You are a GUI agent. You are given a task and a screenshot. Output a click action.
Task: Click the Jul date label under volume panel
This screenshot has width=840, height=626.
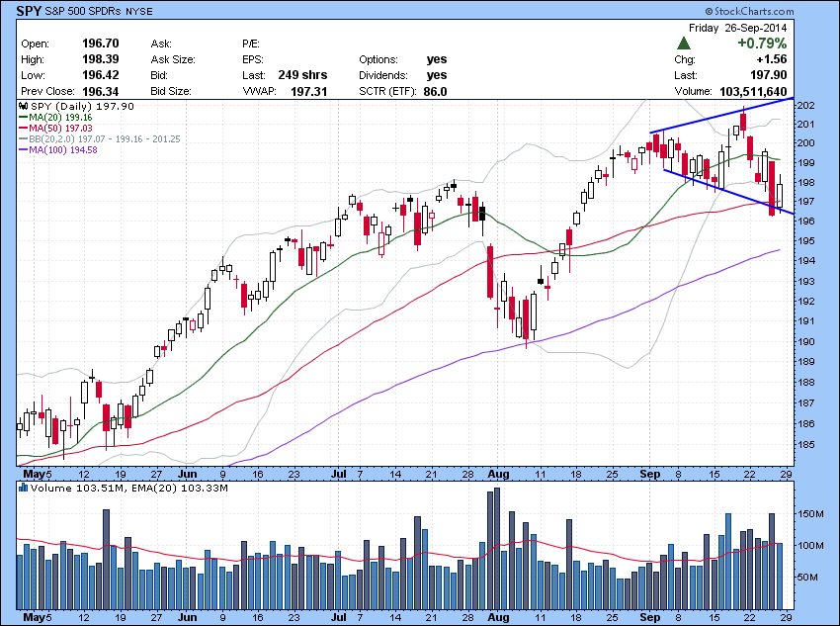click(339, 617)
